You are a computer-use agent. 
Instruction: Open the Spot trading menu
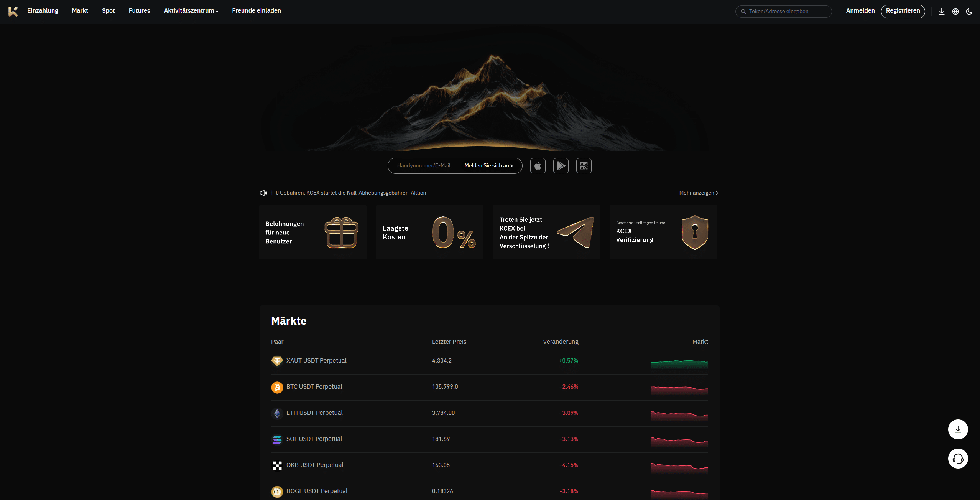click(x=108, y=11)
